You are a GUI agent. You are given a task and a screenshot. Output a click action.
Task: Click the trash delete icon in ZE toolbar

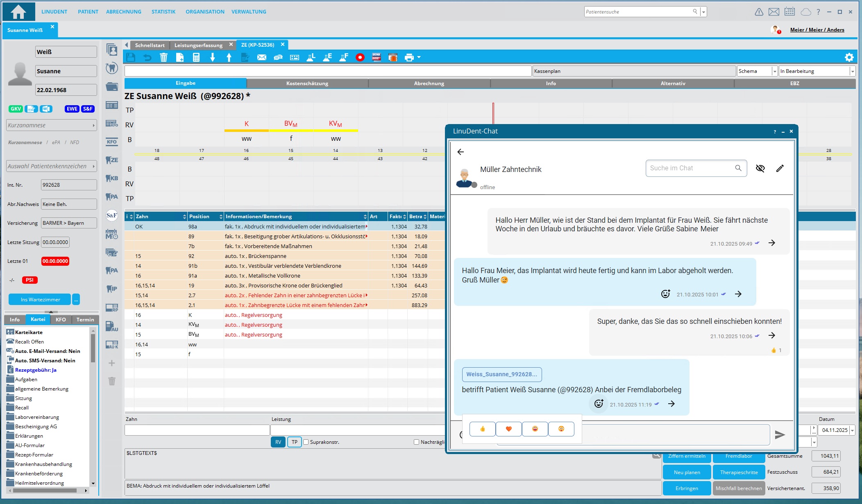pos(163,58)
